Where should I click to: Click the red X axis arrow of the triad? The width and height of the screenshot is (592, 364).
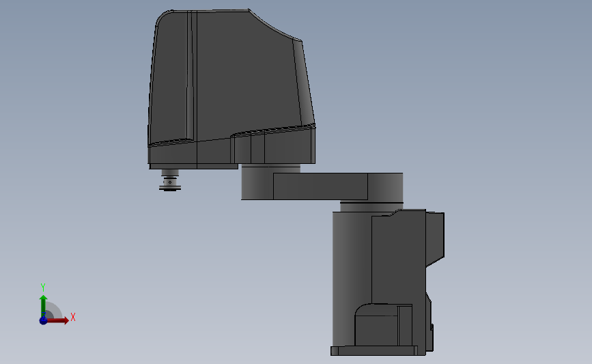[57, 320]
